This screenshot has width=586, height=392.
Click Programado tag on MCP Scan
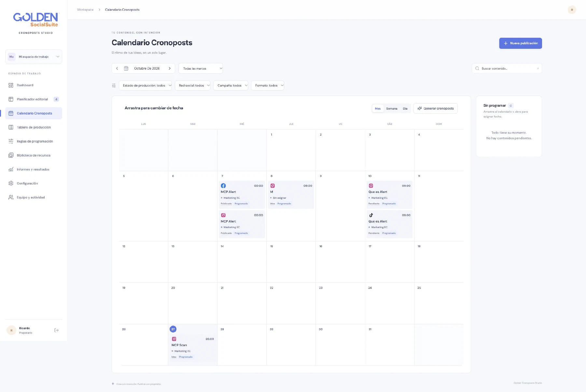(x=186, y=357)
